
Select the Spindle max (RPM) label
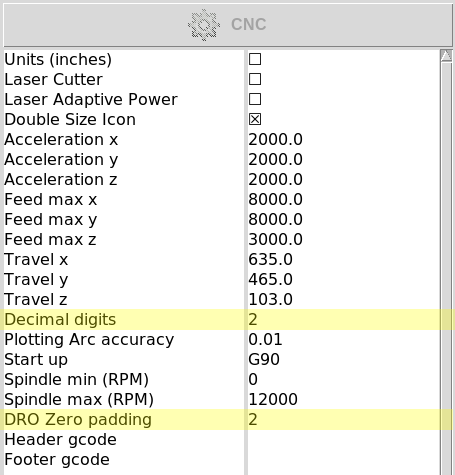click(x=79, y=399)
